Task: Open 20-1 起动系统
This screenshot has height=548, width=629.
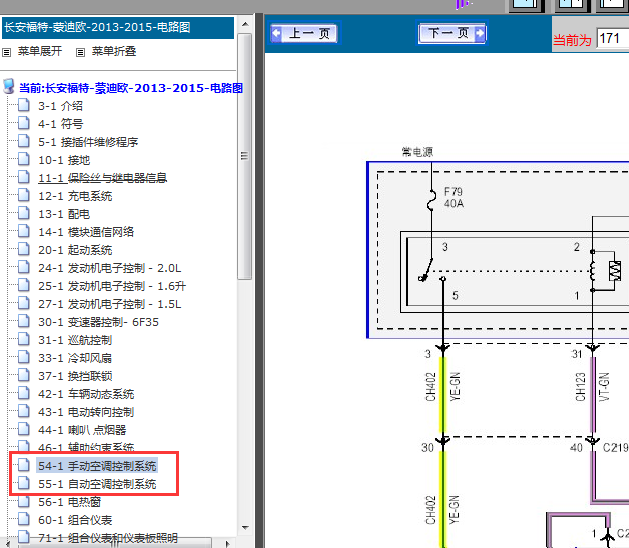Action: coord(75,250)
